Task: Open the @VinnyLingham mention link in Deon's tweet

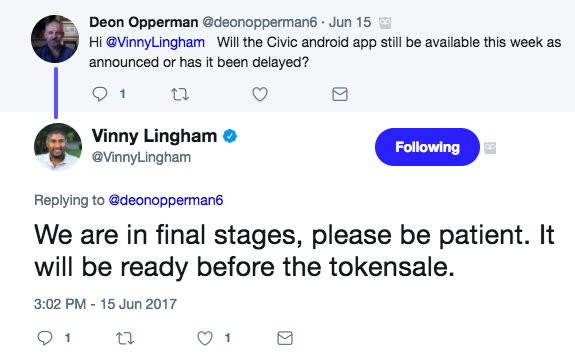Action: 155,42
